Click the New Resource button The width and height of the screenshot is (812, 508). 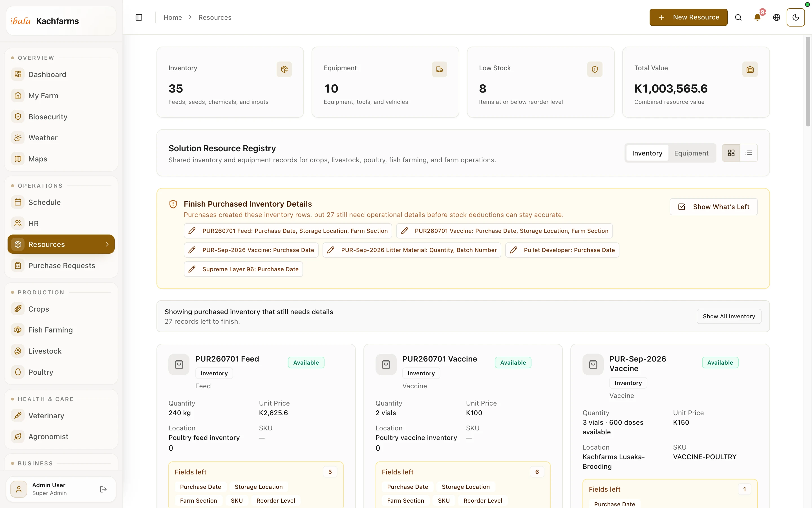click(x=688, y=17)
